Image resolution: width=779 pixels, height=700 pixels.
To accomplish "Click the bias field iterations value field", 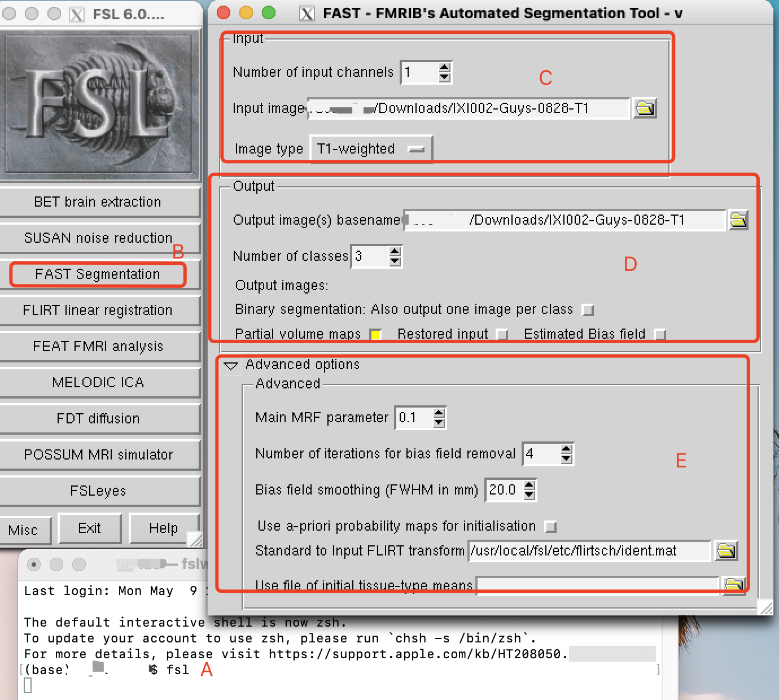I will (x=542, y=454).
